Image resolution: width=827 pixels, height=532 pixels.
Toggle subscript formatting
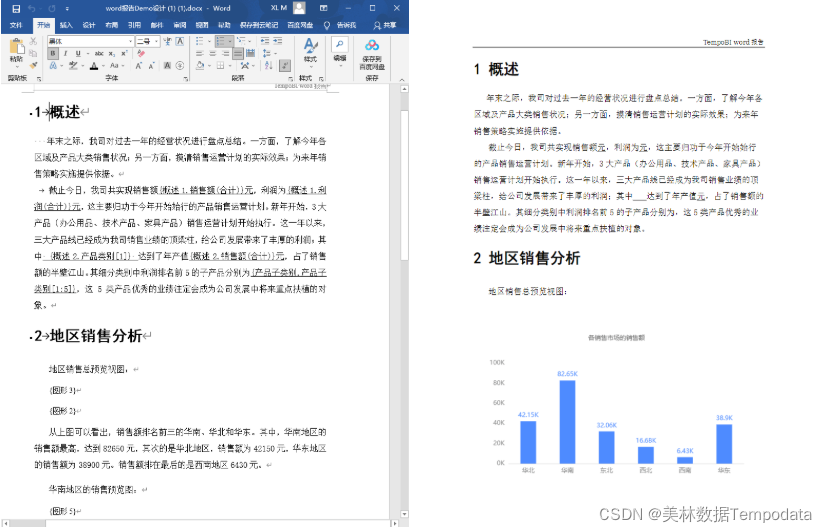(112, 53)
